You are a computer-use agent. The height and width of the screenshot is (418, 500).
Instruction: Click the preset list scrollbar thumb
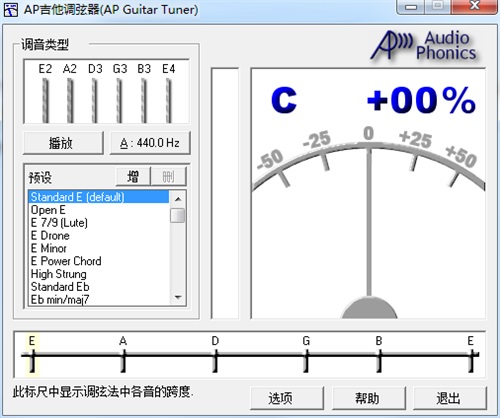pos(178,215)
